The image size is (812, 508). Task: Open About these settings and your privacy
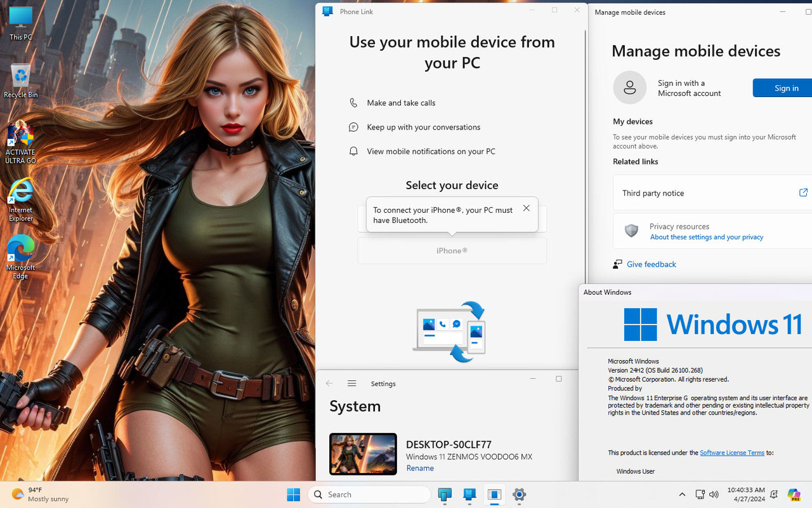pyautogui.click(x=706, y=237)
